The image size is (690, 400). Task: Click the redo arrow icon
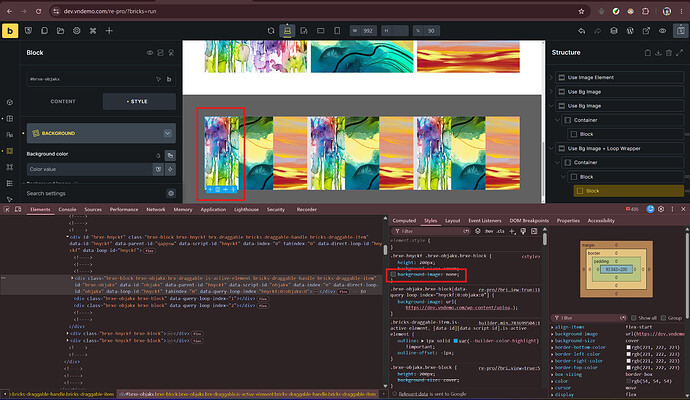[598, 31]
